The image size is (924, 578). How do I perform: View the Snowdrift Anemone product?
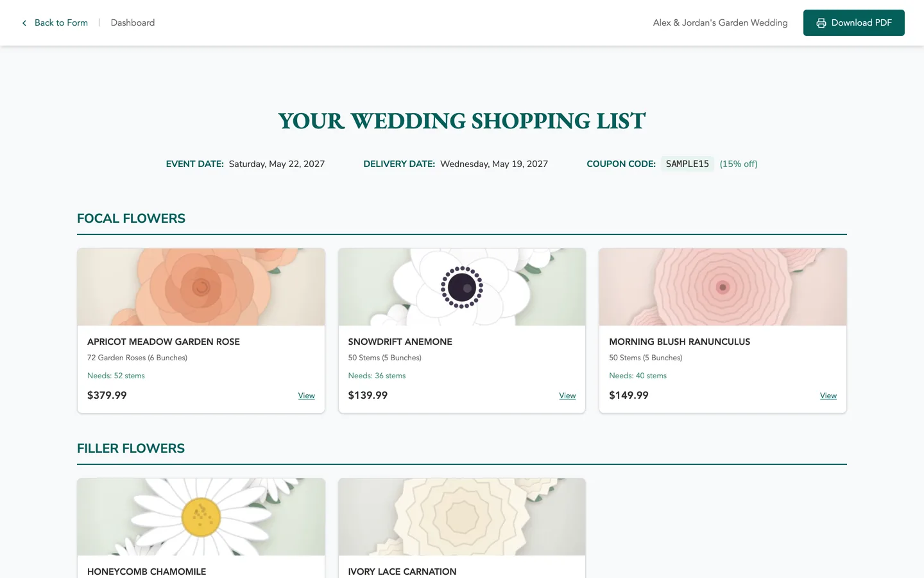click(x=567, y=396)
